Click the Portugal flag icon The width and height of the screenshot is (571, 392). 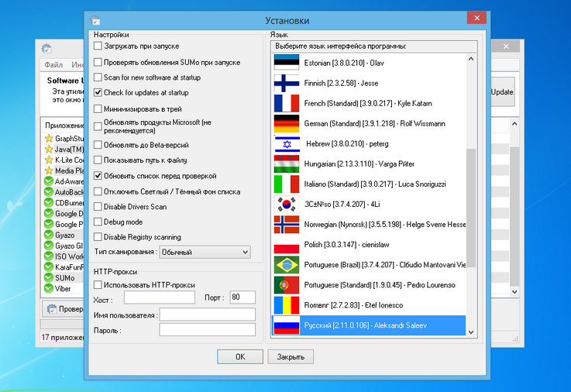tap(286, 285)
